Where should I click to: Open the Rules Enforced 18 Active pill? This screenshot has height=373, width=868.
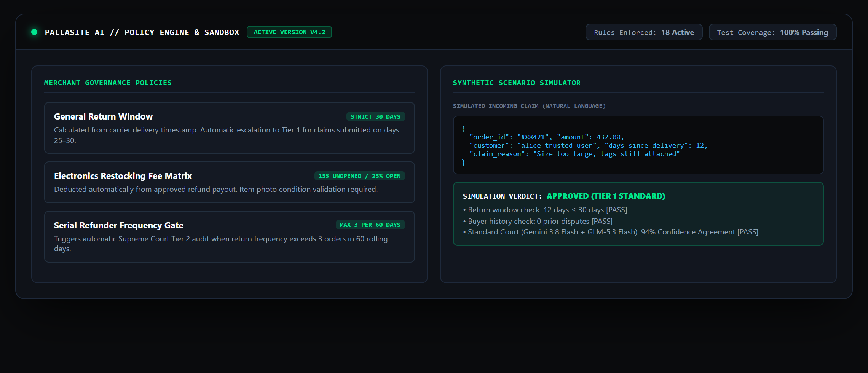pos(644,32)
